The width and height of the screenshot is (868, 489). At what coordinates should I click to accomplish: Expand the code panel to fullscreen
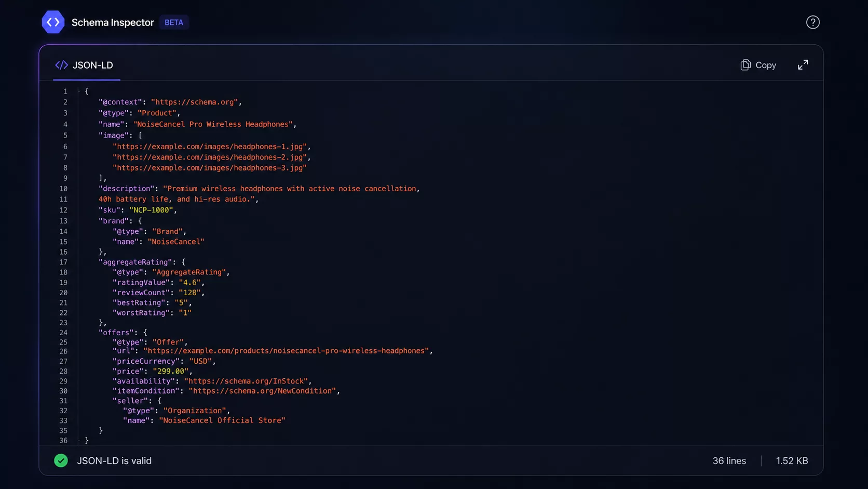pos(803,65)
